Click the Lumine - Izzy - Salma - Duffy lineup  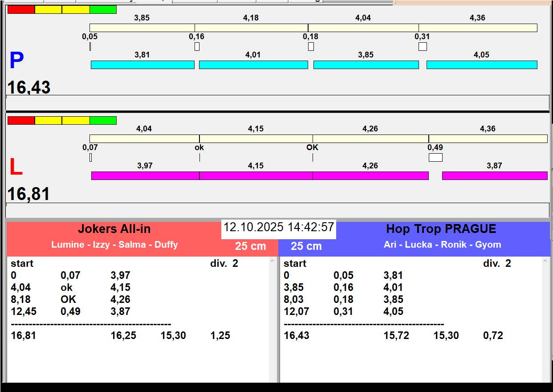click(114, 245)
